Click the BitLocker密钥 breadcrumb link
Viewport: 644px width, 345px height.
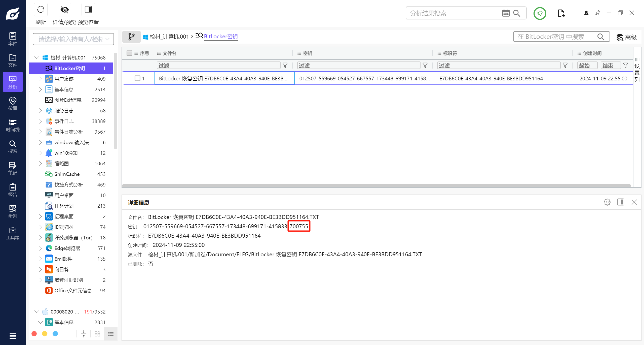pyautogui.click(x=220, y=37)
